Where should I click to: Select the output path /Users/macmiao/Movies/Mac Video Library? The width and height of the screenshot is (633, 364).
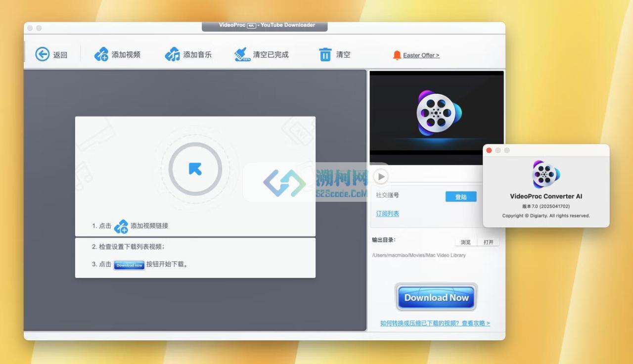(x=419, y=255)
